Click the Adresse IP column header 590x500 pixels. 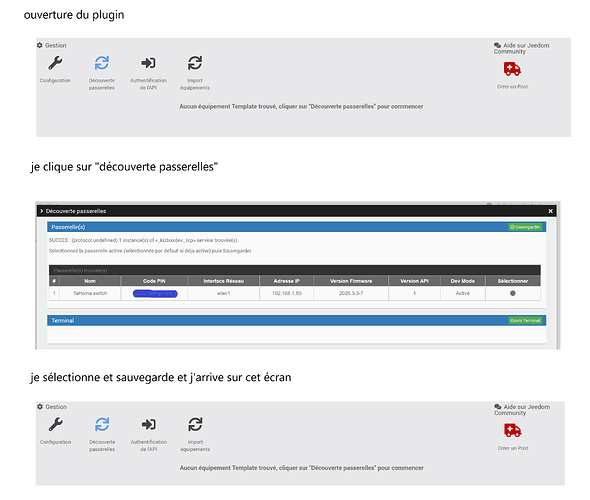286,281
